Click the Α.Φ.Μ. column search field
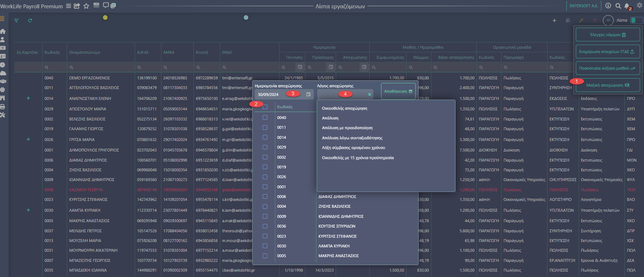644x277 pixels. (148, 67)
